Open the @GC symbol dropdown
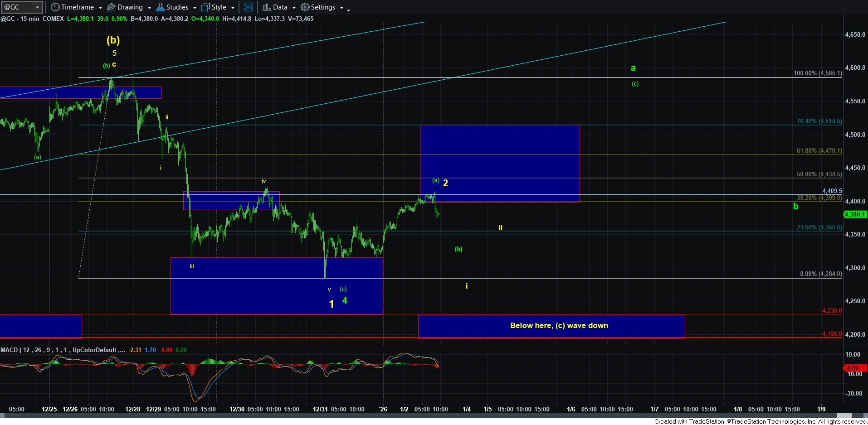The width and height of the screenshot is (868, 425). click(x=37, y=7)
